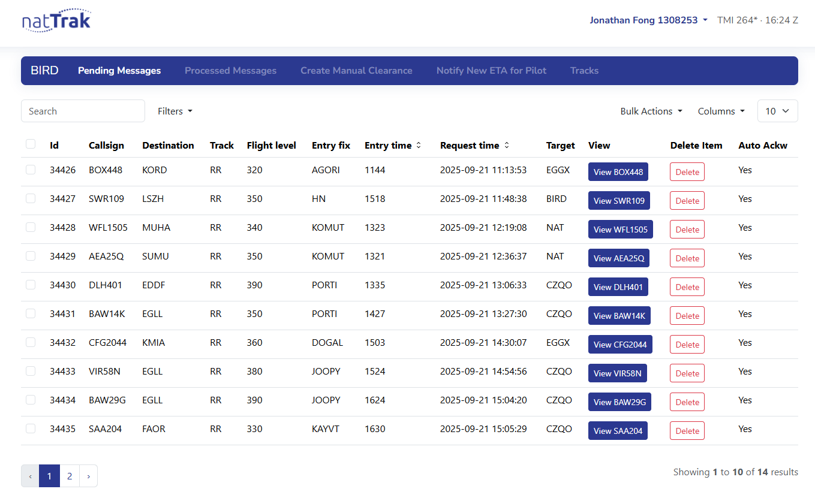815x504 pixels.
Task: Sort by Entry time column arrows
Action: pos(419,146)
